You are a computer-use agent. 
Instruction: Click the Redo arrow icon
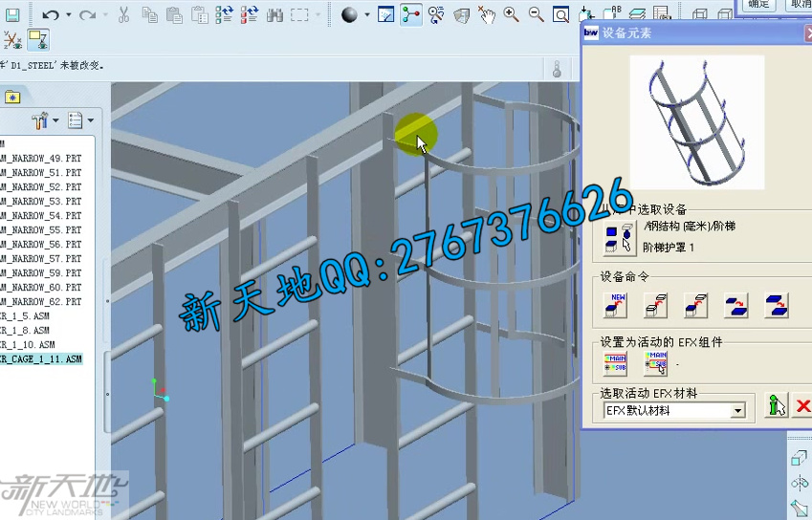tap(88, 15)
